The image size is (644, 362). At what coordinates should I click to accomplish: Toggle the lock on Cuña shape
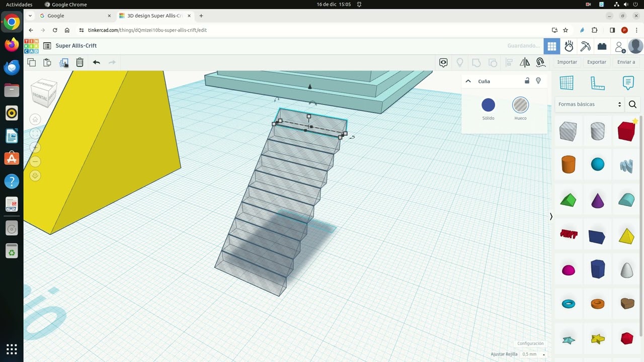527,80
